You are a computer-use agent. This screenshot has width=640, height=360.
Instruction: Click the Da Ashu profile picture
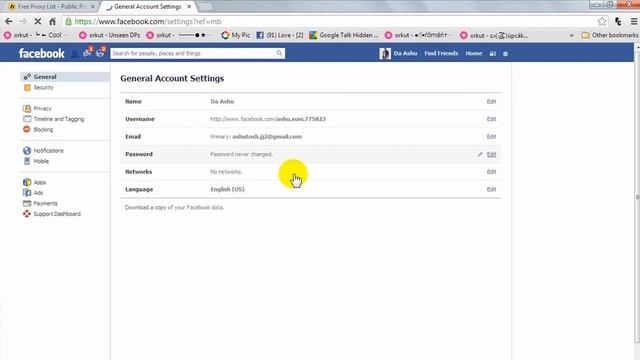pos(384,53)
